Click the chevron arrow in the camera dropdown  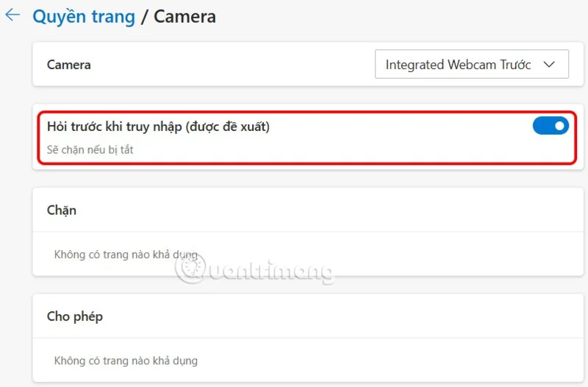pos(549,65)
